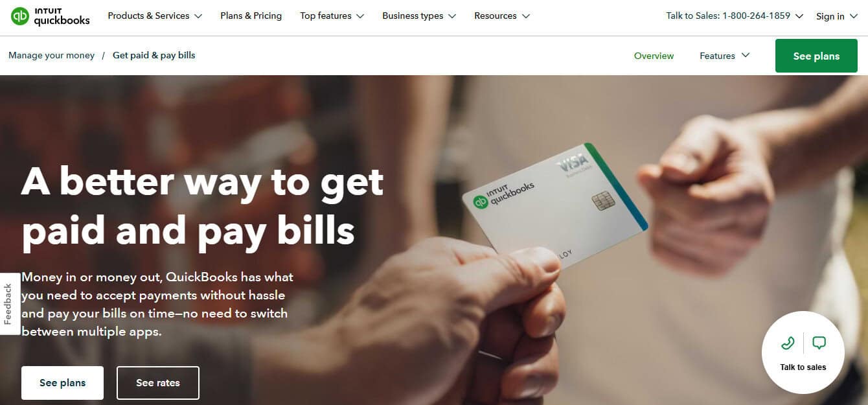Click the white See plans button in hero
The height and width of the screenshot is (405, 868).
coord(62,383)
